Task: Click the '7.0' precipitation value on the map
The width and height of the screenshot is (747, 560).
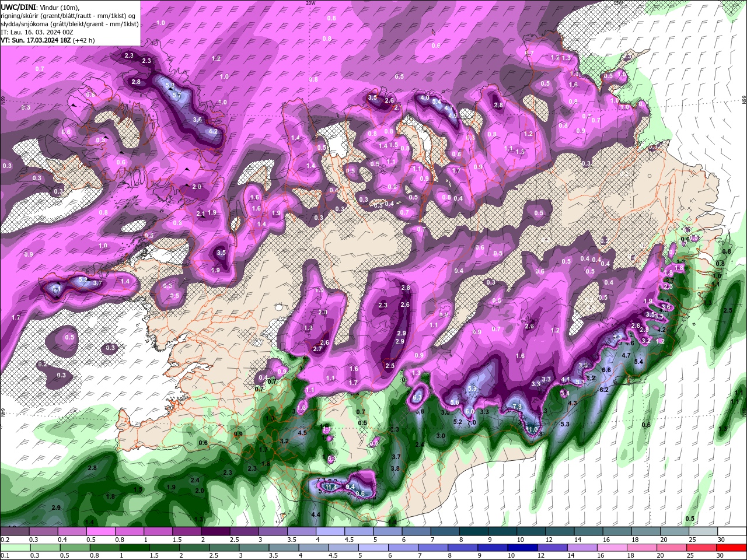Action: click(472, 422)
